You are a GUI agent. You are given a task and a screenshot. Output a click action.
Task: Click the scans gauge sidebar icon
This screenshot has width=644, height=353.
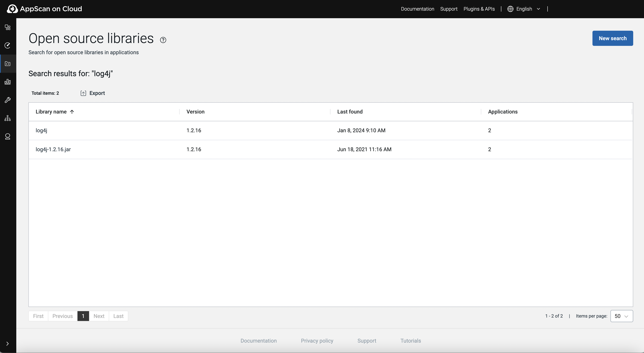tap(8, 45)
